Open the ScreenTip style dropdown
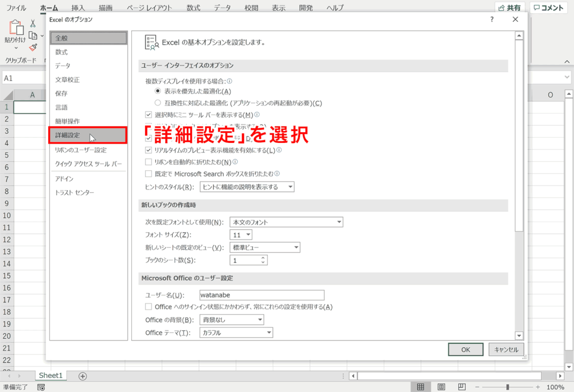 pyautogui.click(x=247, y=187)
